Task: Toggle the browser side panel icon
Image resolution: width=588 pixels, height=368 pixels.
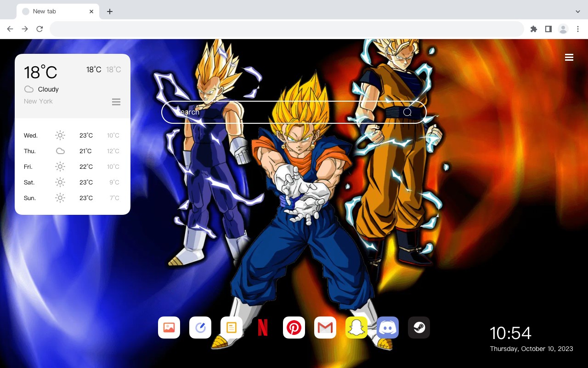Action: [548, 29]
